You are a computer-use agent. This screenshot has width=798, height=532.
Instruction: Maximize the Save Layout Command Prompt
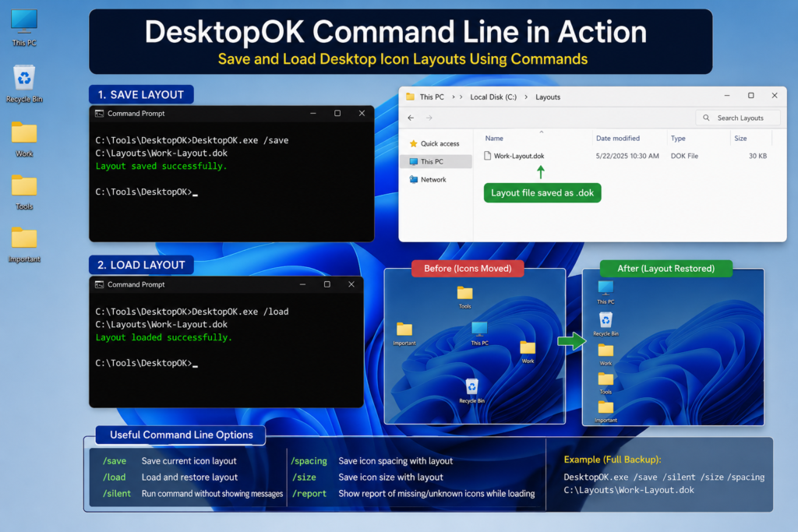(x=337, y=113)
